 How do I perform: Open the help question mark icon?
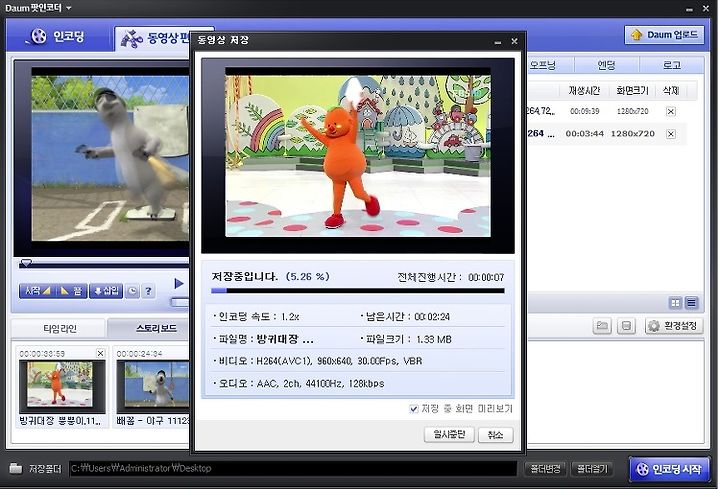(148, 291)
